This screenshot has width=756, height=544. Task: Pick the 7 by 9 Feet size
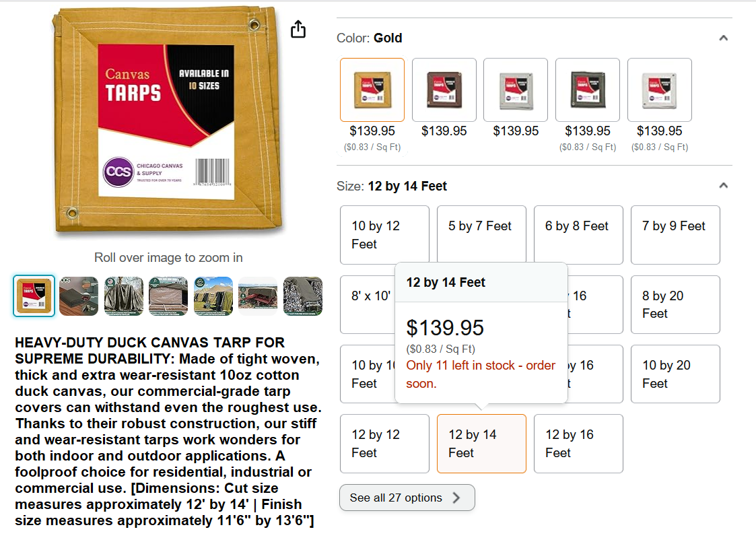click(x=675, y=234)
